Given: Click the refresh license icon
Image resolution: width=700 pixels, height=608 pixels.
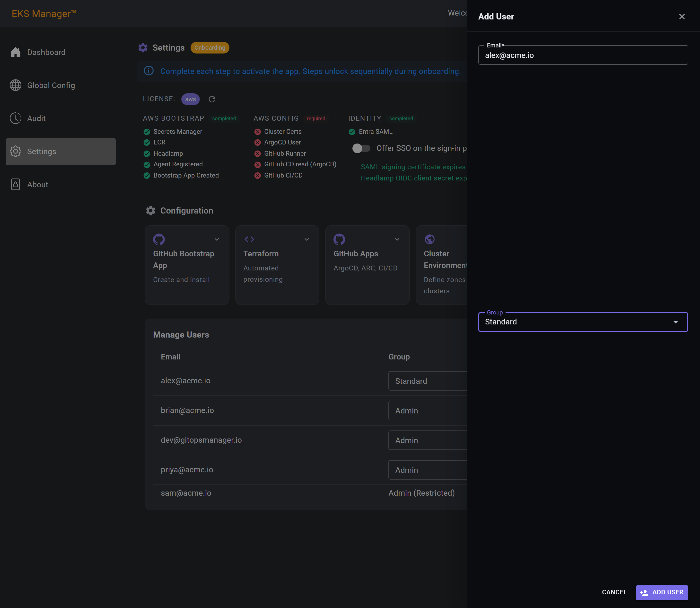Looking at the screenshot, I should pos(212,99).
